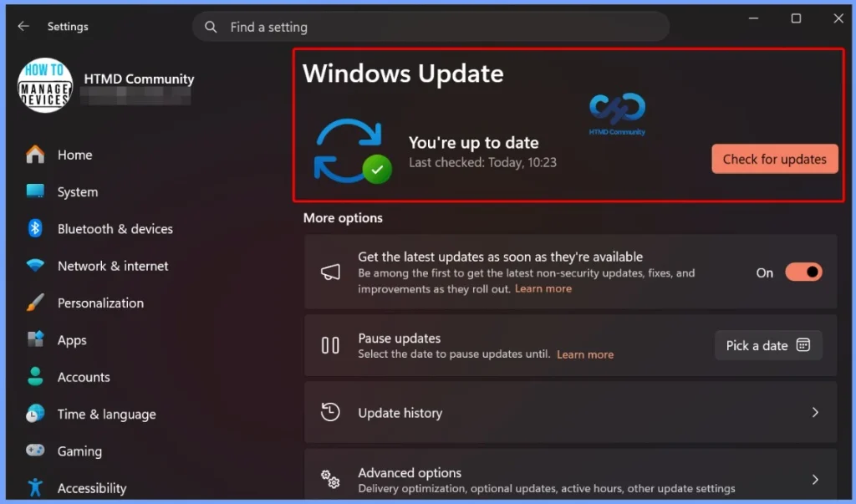
Task: Click the back arrow in Settings header
Action: (23, 26)
